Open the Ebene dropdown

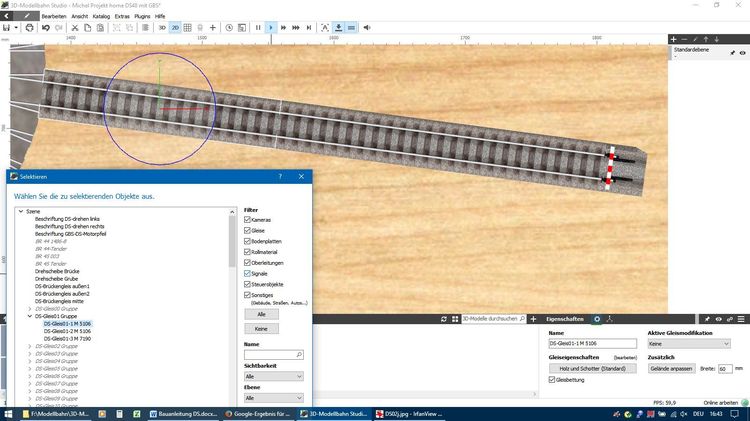274,398
